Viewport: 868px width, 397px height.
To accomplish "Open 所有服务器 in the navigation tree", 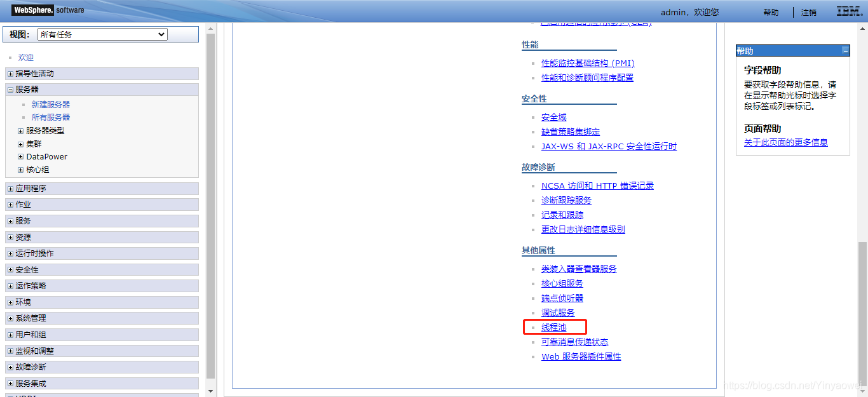I will point(51,118).
